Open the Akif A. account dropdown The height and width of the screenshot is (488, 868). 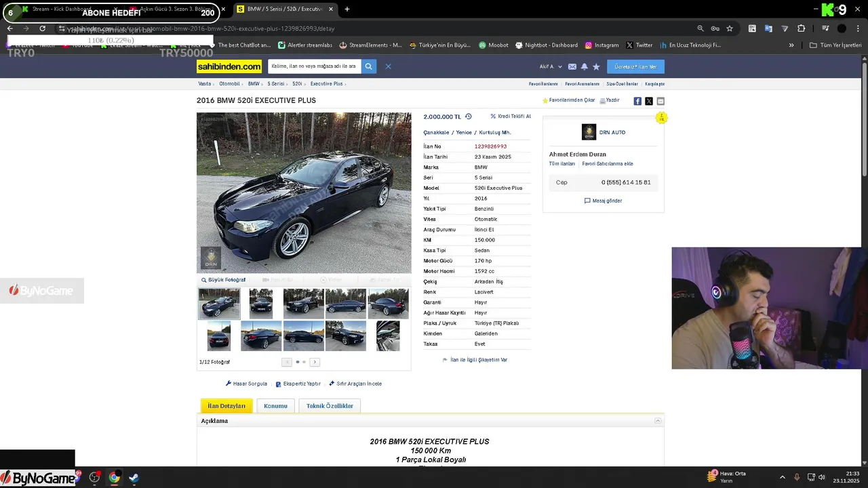coord(551,66)
